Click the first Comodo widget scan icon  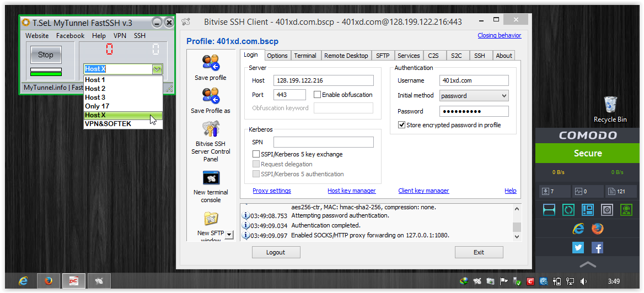pos(549,210)
